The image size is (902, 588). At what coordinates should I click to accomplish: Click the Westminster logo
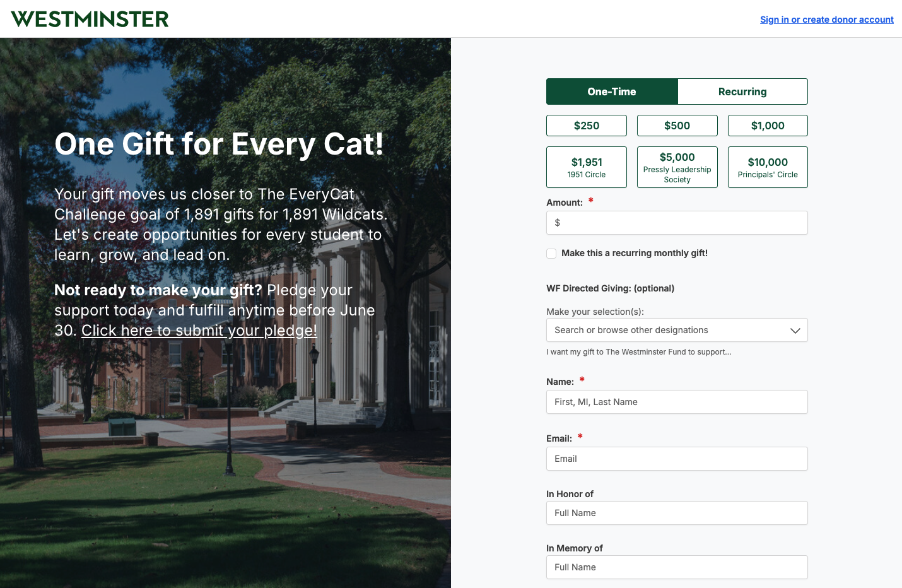[90, 19]
